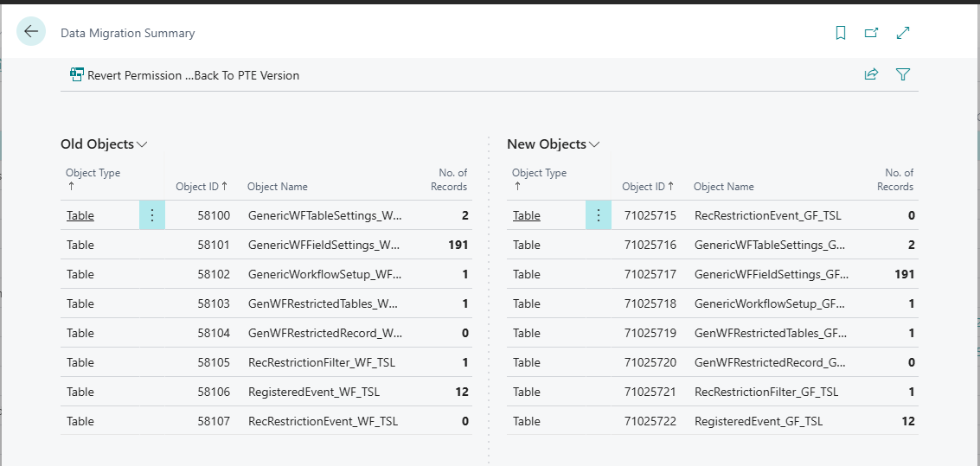The height and width of the screenshot is (466, 980).
Task: Select Object ID 71025716 cell
Action: (650, 245)
